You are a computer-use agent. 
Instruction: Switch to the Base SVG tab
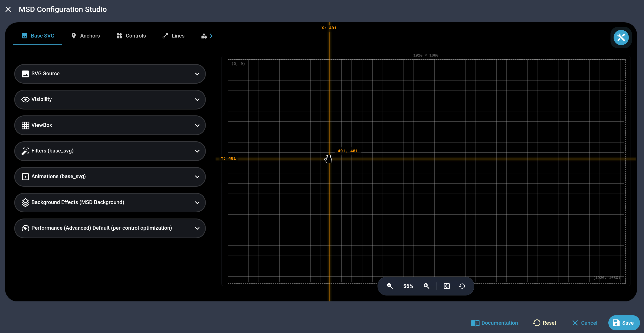point(38,36)
